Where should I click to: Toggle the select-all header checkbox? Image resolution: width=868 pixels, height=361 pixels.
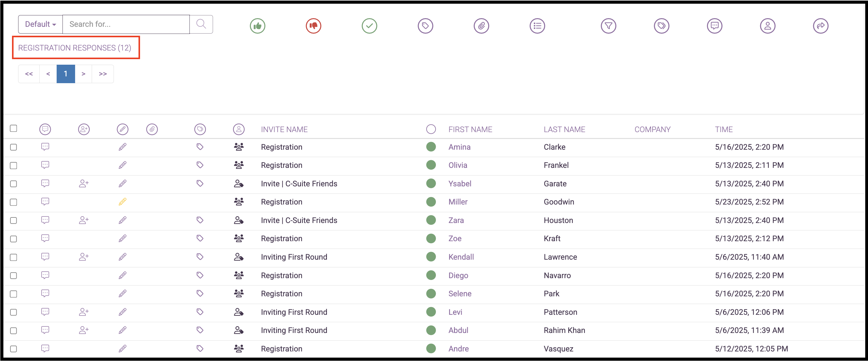pyautogui.click(x=14, y=128)
